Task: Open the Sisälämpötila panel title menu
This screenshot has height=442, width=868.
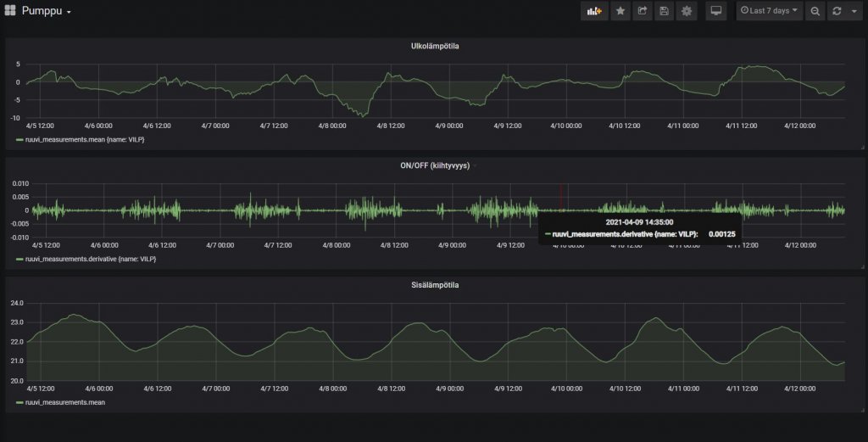Action: (x=433, y=285)
